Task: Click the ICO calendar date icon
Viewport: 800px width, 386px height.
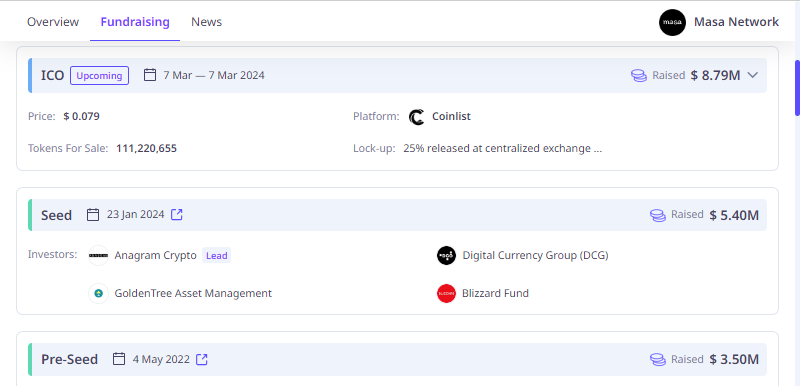Action: click(x=149, y=75)
